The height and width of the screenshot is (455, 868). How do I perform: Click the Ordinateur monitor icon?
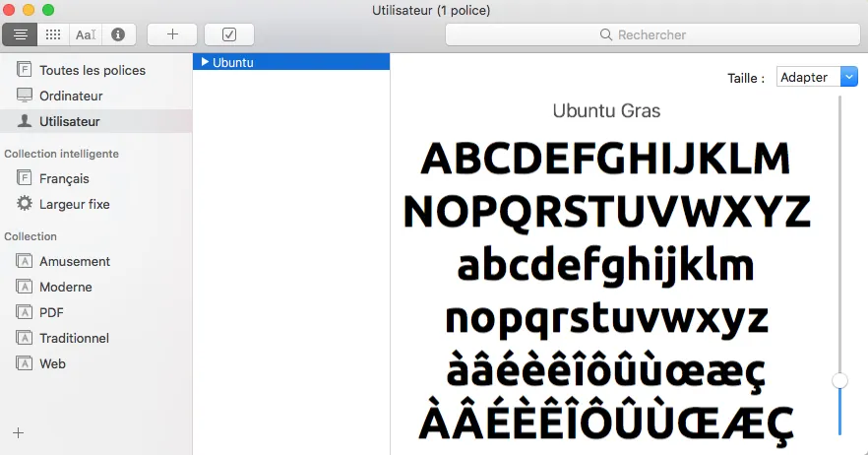pyautogui.click(x=24, y=95)
